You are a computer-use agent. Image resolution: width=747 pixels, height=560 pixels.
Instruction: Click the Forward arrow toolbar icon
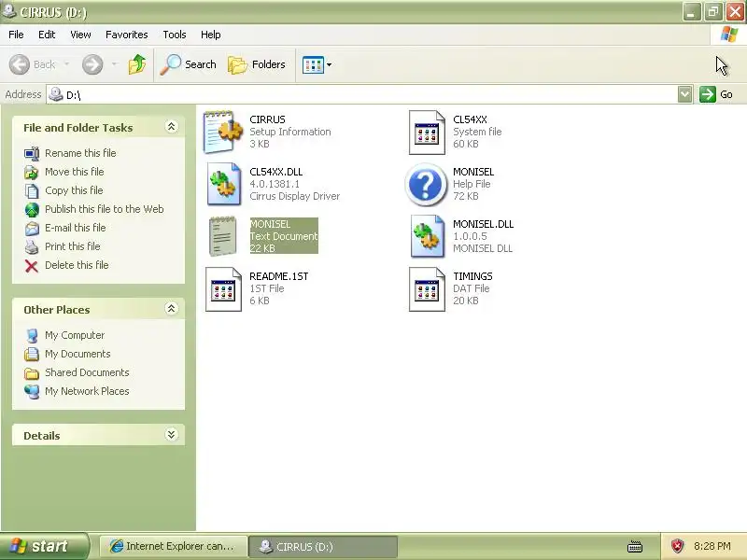coord(92,64)
